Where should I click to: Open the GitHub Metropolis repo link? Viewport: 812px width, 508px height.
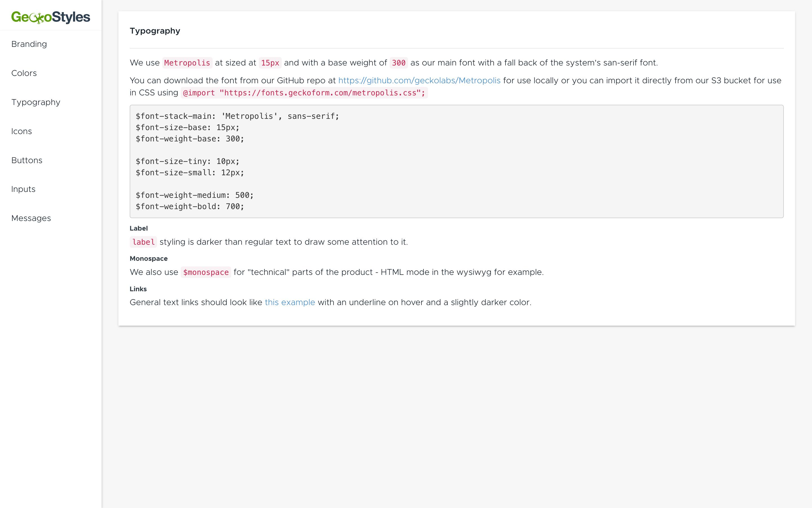(x=420, y=81)
